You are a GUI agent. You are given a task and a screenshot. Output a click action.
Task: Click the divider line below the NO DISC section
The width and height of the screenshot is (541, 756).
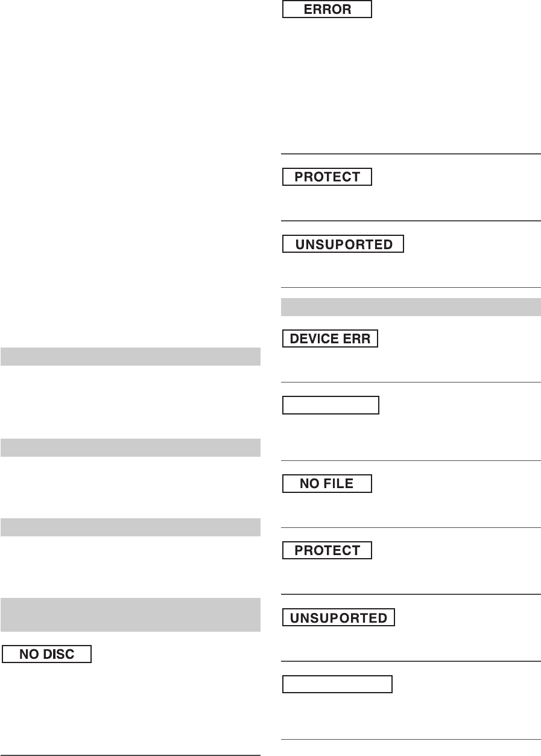coord(130,755)
